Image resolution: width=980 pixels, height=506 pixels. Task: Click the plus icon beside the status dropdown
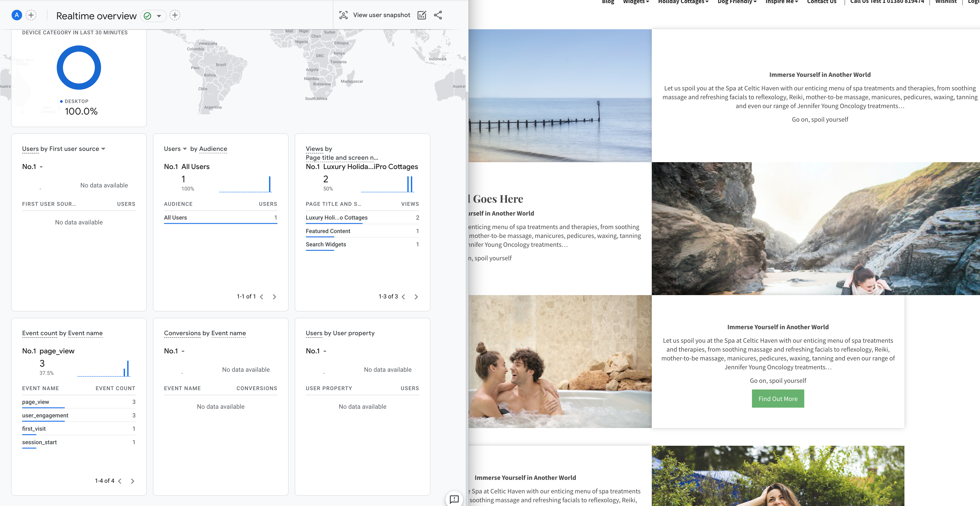click(x=175, y=15)
